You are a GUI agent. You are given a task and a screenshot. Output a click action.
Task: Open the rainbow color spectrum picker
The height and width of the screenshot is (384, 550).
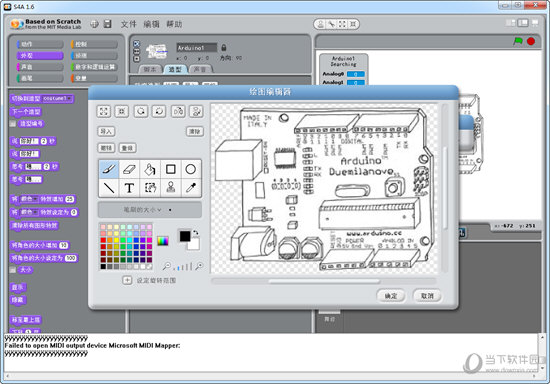pos(162,241)
